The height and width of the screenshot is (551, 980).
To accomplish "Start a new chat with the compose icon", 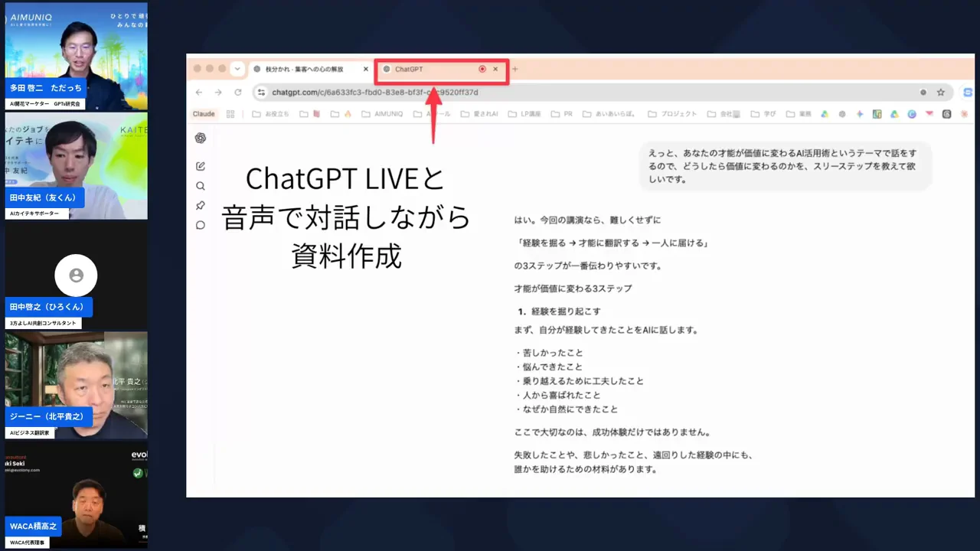I will [x=201, y=166].
